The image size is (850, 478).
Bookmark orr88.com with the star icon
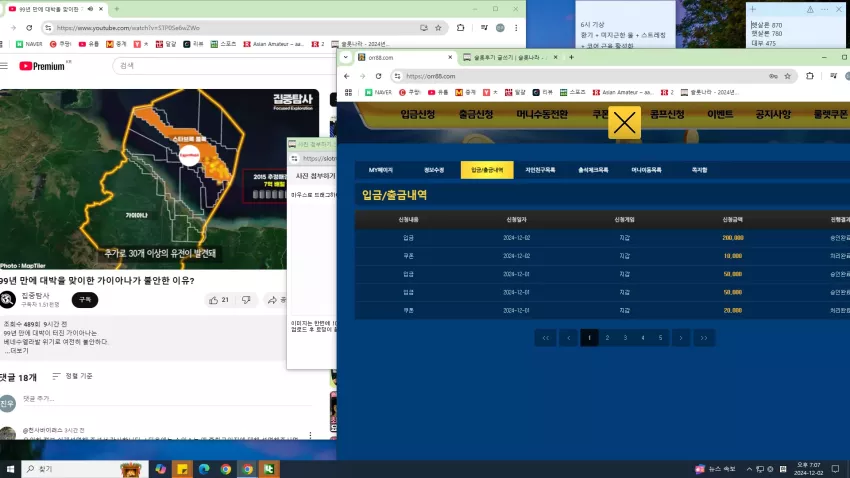pyautogui.click(x=788, y=76)
